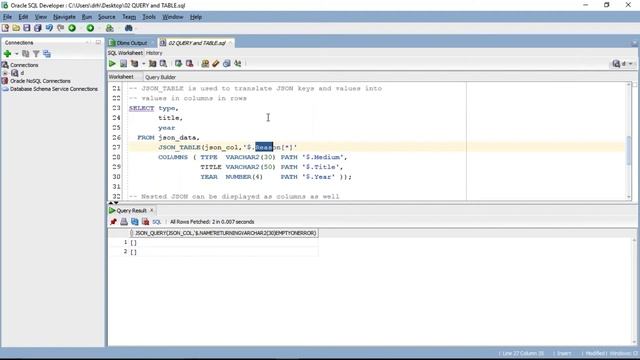The height and width of the screenshot is (360, 640).
Task: Click the Explain Plan icon
Action: [x=134, y=64]
